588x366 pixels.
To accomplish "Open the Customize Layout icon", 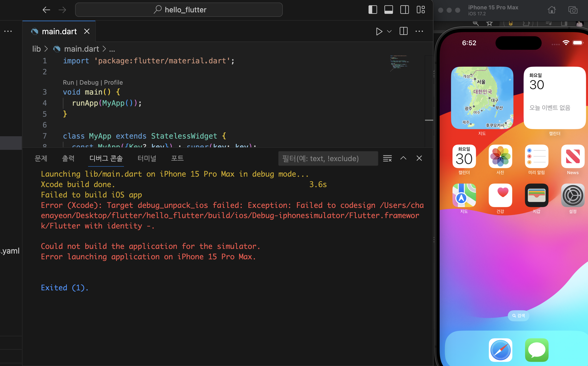I will [x=421, y=10].
